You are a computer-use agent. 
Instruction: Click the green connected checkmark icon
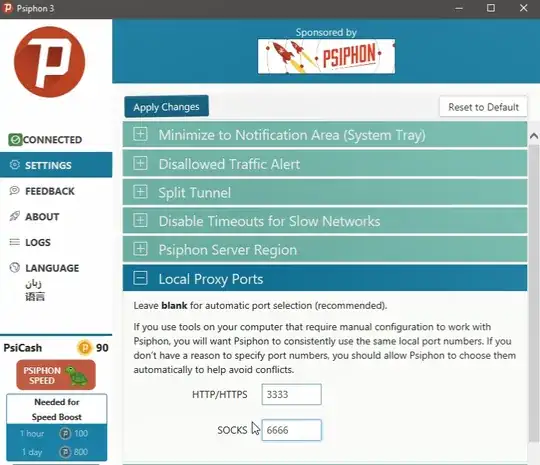[x=15, y=140]
